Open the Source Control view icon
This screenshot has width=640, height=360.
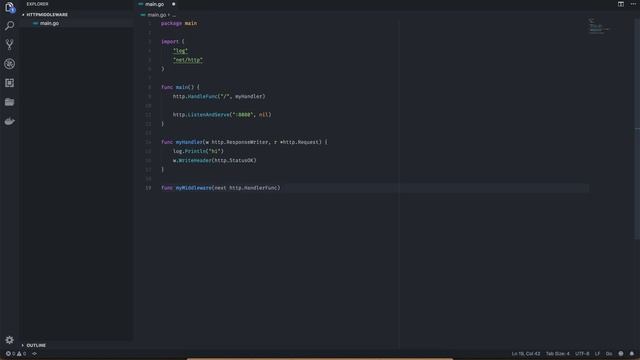click(x=9, y=44)
